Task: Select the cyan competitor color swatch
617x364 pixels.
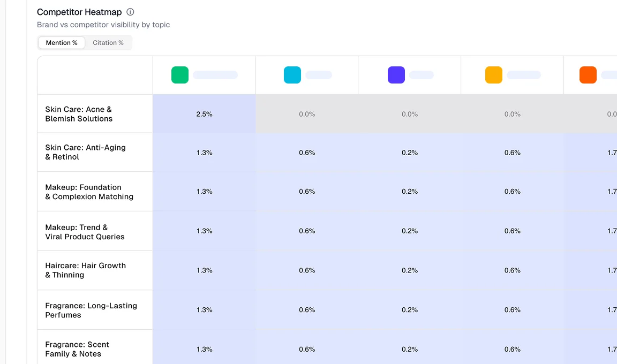Action: point(292,75)
